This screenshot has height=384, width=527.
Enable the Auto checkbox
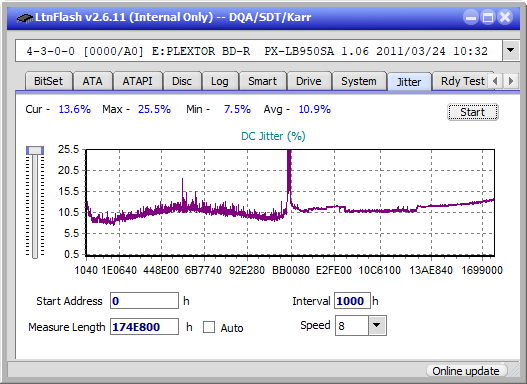(209, 327)
